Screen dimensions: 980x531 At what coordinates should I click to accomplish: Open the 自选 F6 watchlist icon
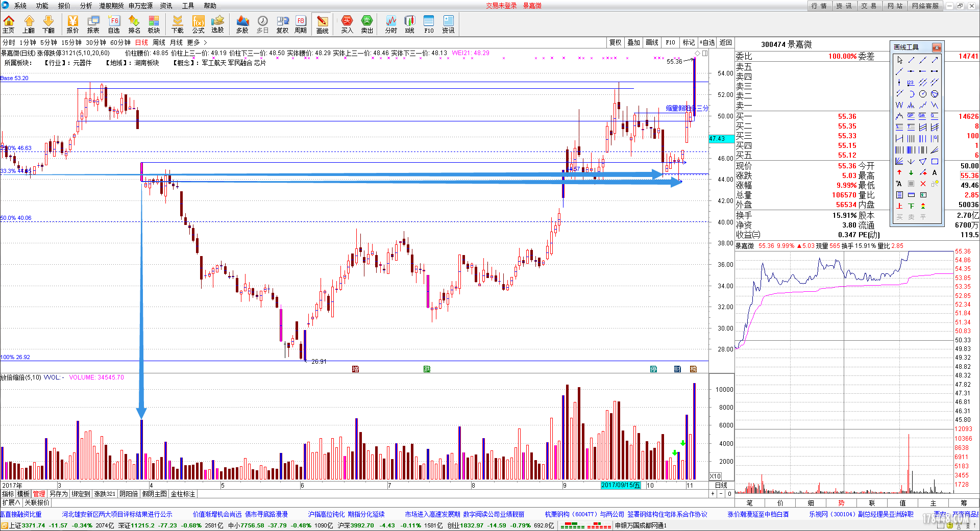click(114, 24)
